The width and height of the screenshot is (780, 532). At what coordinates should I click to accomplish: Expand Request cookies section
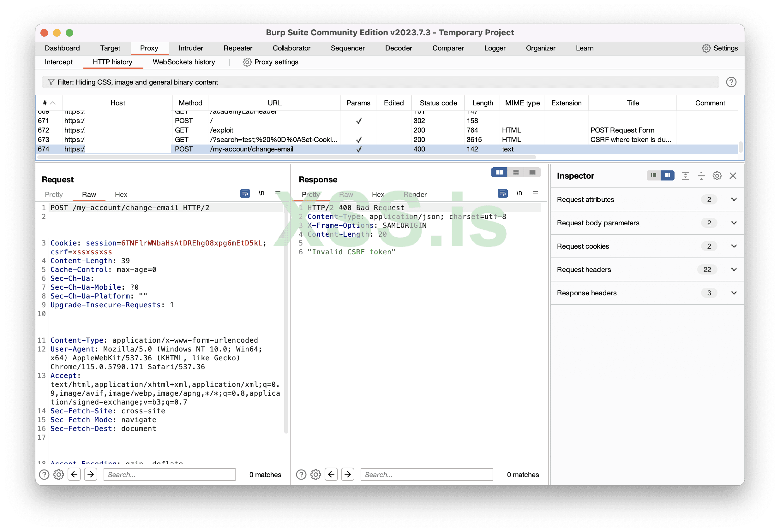pos(734,246)
